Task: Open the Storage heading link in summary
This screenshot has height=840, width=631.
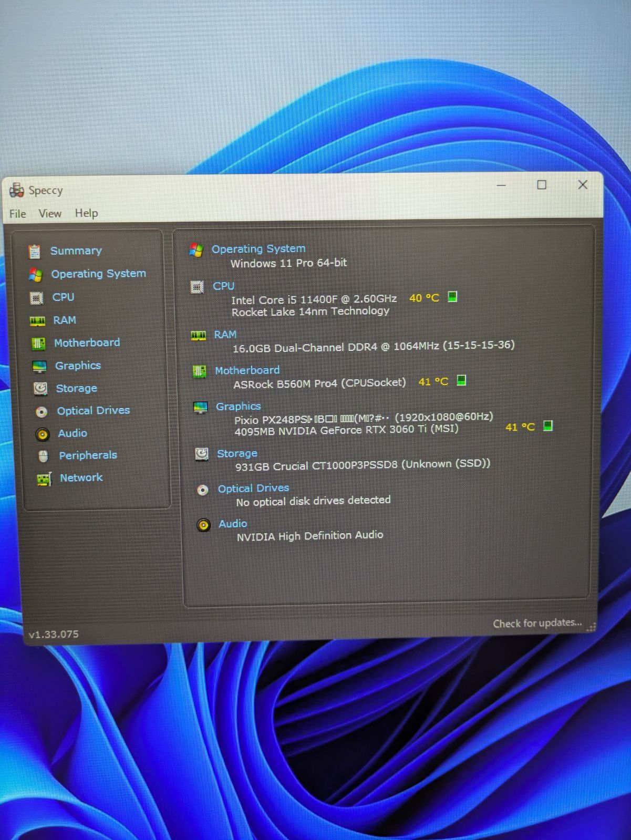Action: tap(237, 453)
